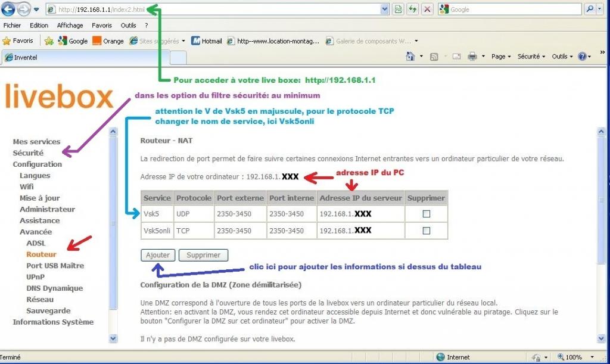The image size is (610, 364).
Task: Open the Hotmail favorite link
Action: 207,41
